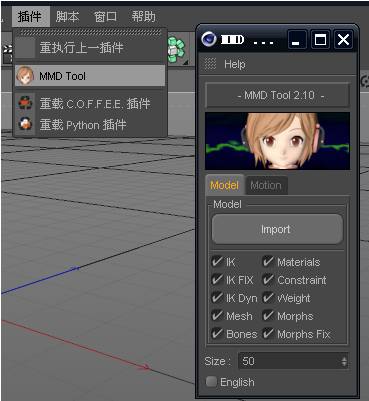This screenshot has width=369, height=401.
Task: Open the 脚本 menu
Action: coord(68,17)
